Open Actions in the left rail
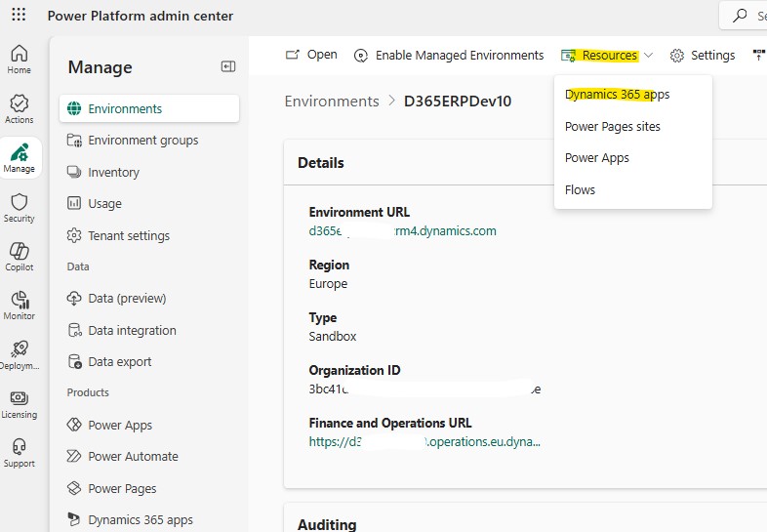 coord(20,108)
